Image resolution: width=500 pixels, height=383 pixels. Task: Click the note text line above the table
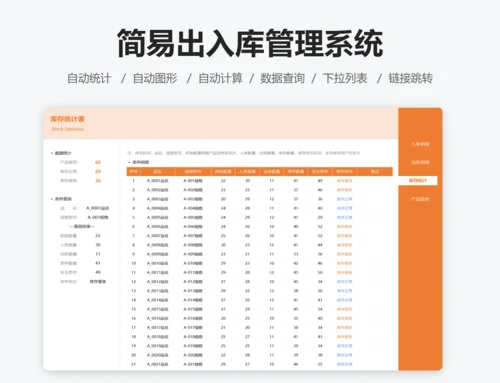coord(244,153)
